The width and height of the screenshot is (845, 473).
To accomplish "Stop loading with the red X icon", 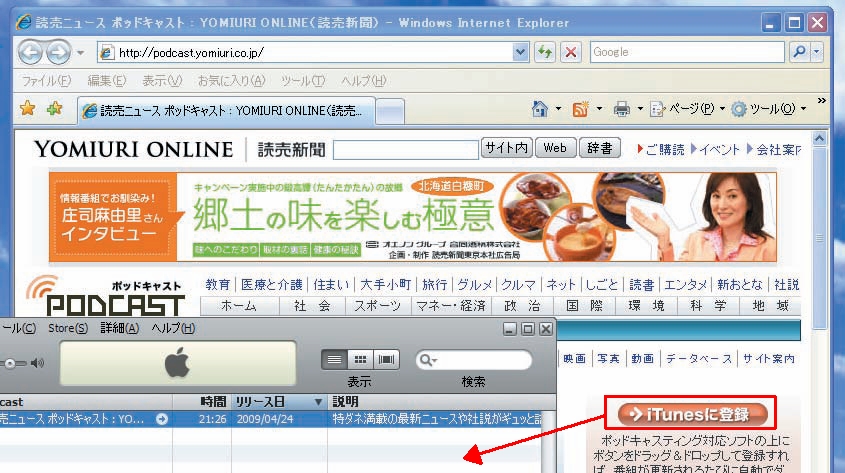I will click(570, 52).
